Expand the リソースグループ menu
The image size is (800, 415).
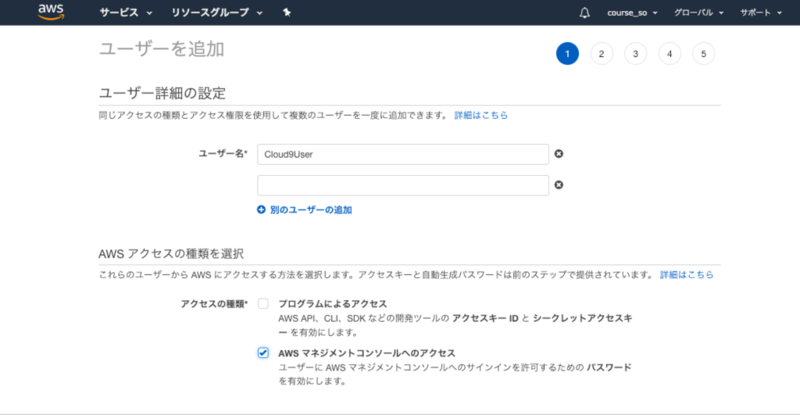point(217,13)
